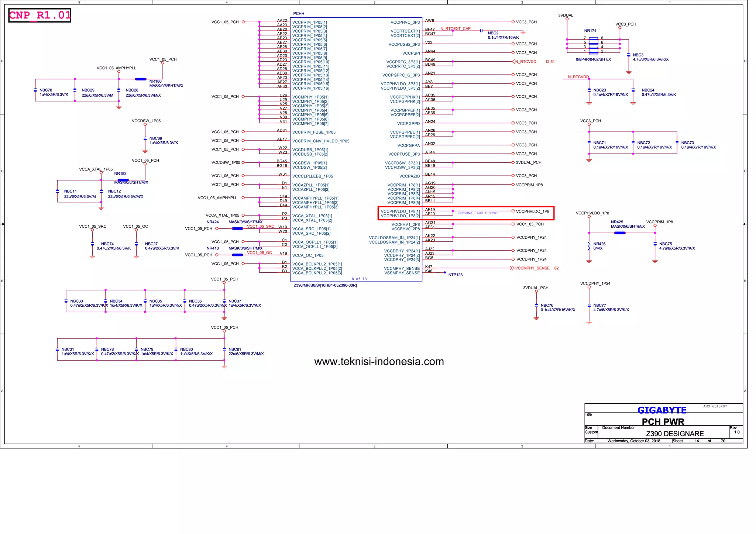This screenshot has height=534, width=756.
Task: Click the NR410 jumper on VCC1_05_OC
Action: [237, 255]
